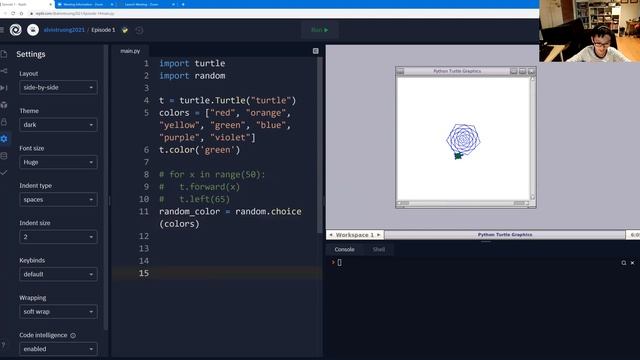This screenshot has width=640, height=360.
Task: Click 'import random' on line 2
Action: point(192,76)
